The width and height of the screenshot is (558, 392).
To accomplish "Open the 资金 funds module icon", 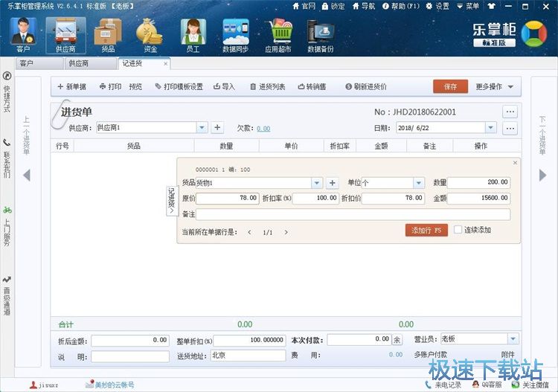I will coord(150,35).
